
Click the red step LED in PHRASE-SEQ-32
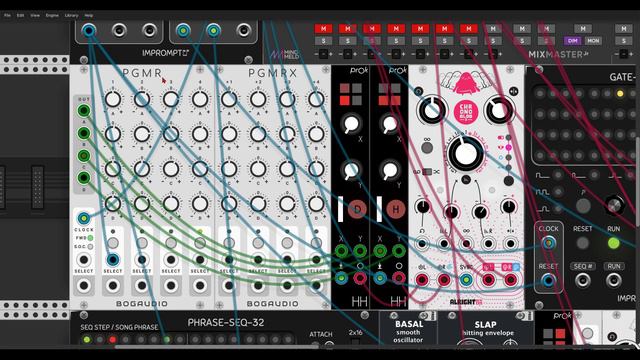(112, 340)
